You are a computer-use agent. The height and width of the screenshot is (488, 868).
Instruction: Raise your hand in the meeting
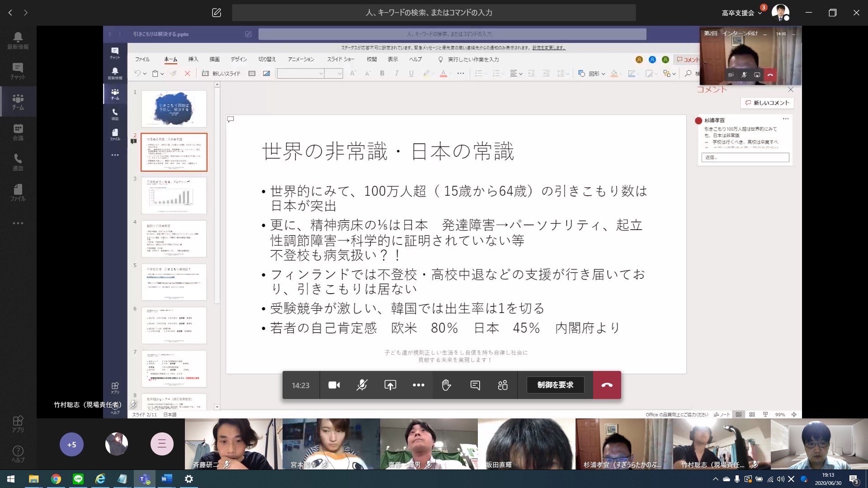click(x=446, y=385)
